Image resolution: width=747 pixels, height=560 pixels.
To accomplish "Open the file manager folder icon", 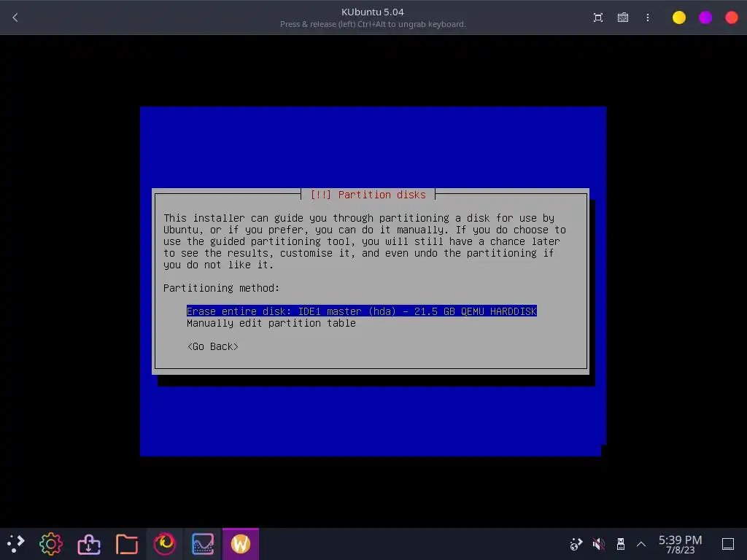I will [x=127, y=543].
